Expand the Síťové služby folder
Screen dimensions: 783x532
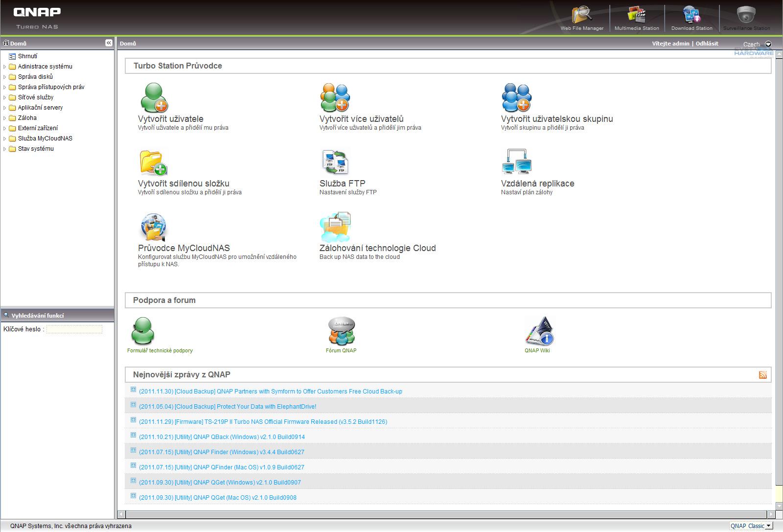pyautogui.click(x=5, y=97)
